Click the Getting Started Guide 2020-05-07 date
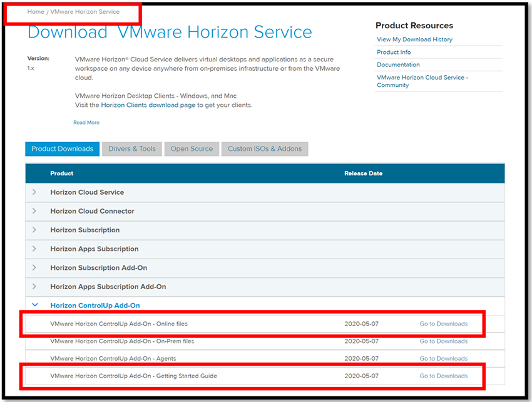 361,376
